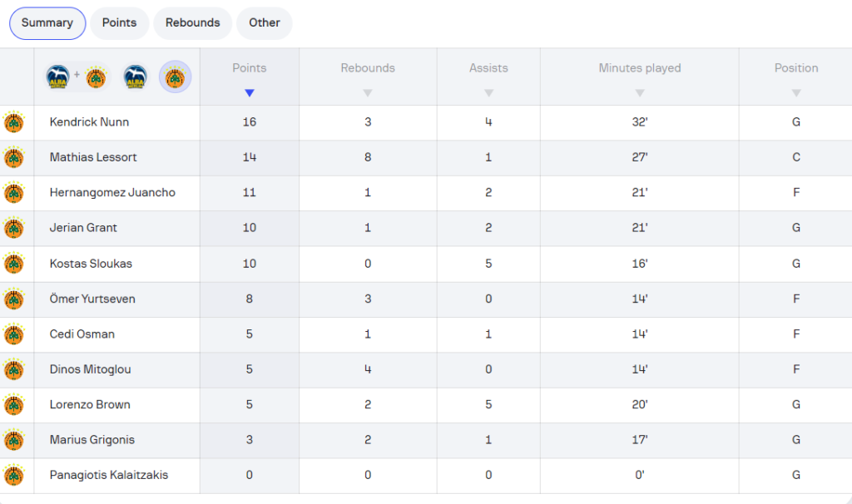
Task: Click team logo beside Ömer Yurtseven
Action: coord(14,299)
